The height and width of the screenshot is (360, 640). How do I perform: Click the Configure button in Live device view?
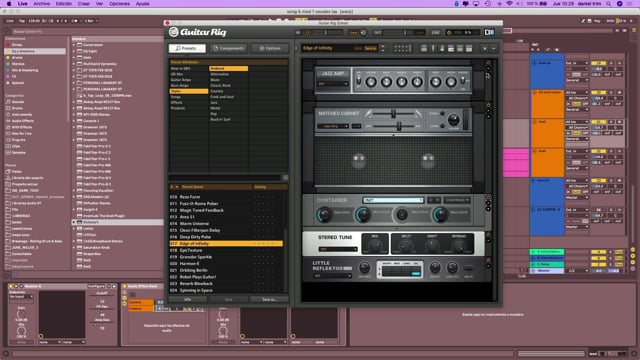[x=96, y=286]
